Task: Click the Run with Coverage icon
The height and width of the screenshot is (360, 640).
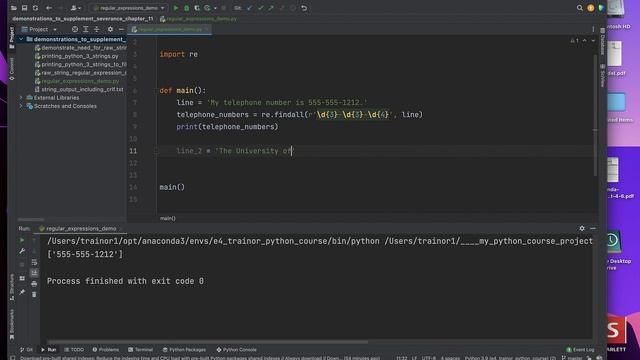Action: pyautogui.click(x=197, y=8)
